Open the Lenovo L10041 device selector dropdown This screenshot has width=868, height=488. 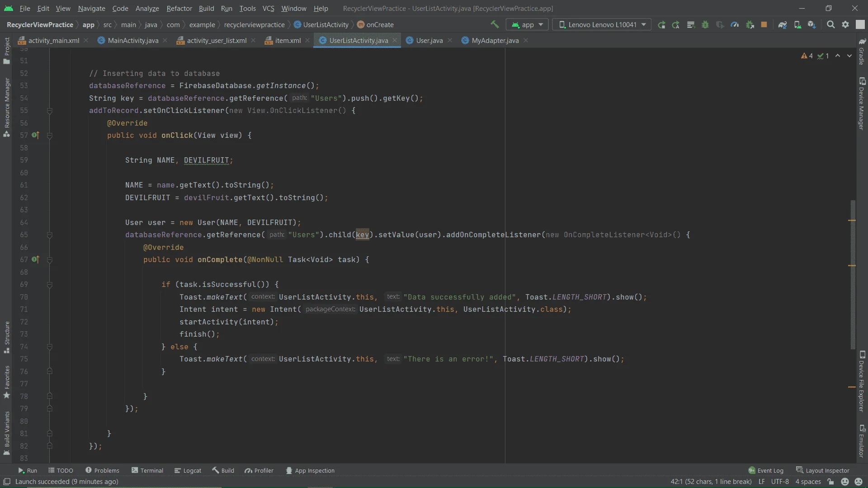pos(602,24)
